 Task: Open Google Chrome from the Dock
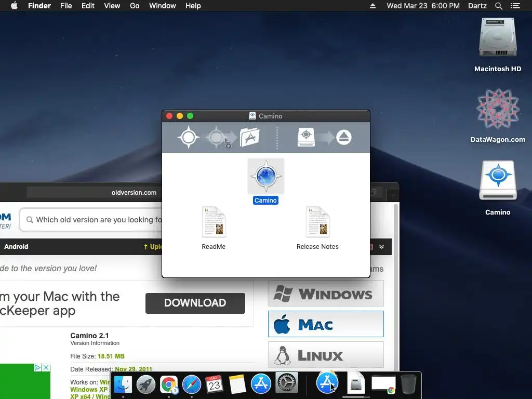click(x=169, y=384)
